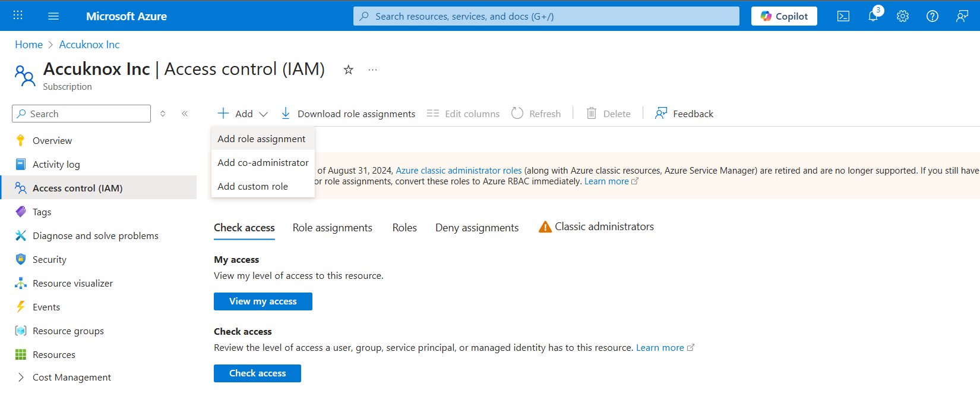Switch to the Deny assignments tab
The image size is (980, 396).
pos(477,228)
